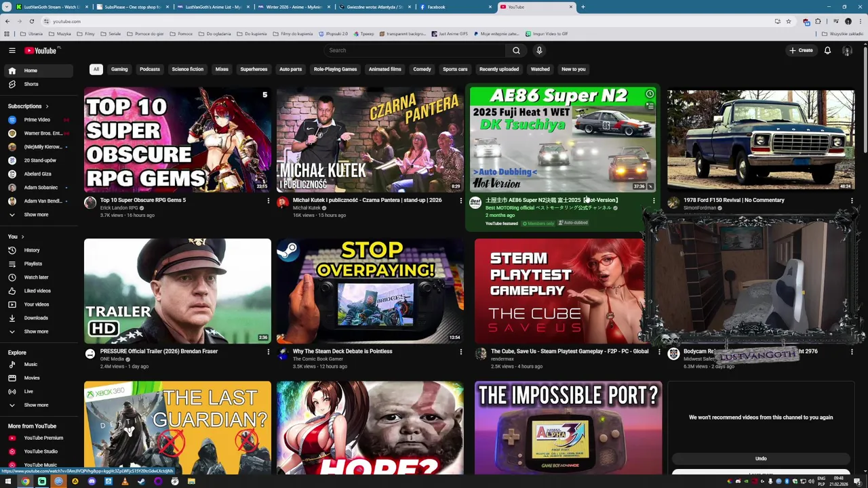Bookmark this page with star icon
Viewport: 868px width, 488px height.
(789, 21)
